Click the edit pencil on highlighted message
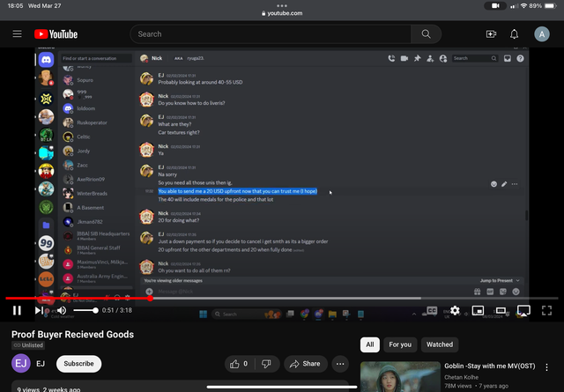564x392 pixels. pyautogui.click(x=504, y=184)
